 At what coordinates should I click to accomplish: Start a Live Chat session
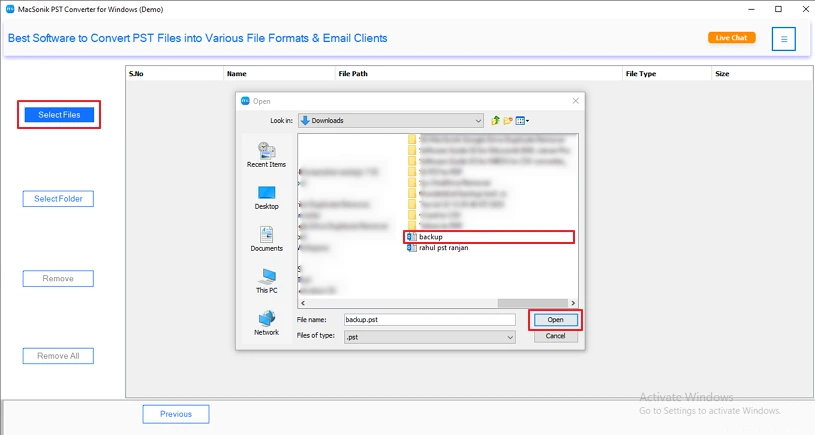pos(731,38)
